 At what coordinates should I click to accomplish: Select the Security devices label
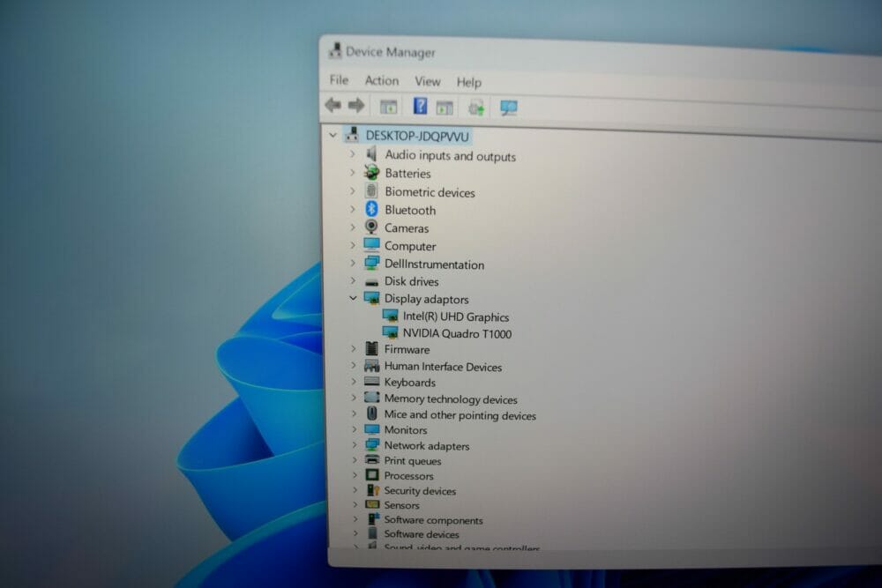point(420,491)
